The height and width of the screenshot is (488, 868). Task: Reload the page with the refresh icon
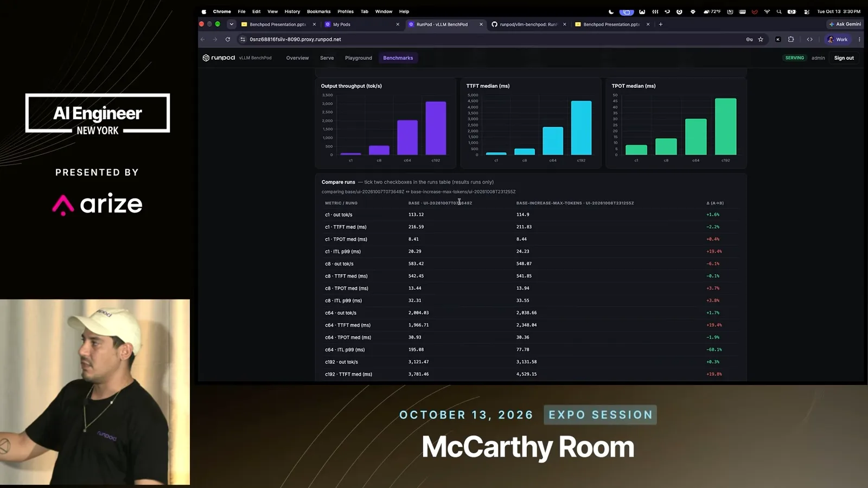pyautogui.click(x=228, y=40)
